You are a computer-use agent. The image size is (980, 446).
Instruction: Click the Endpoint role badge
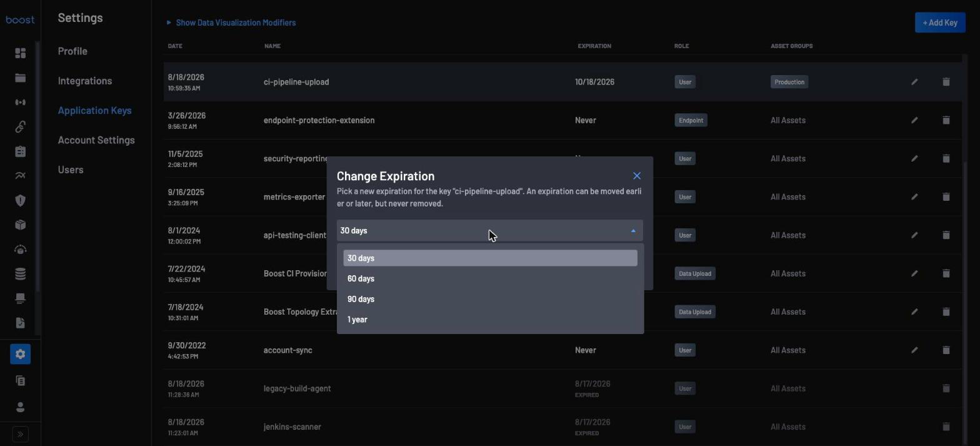(x=691, y=120)
